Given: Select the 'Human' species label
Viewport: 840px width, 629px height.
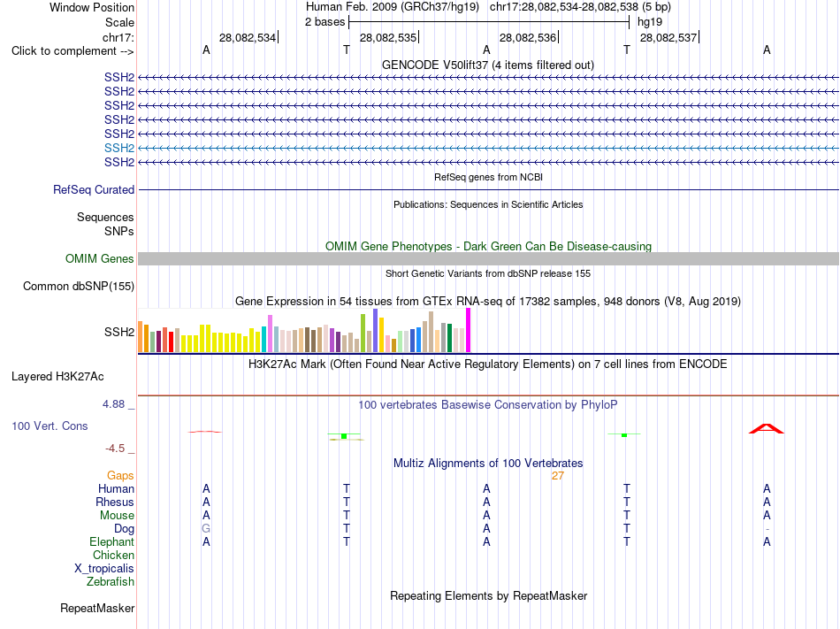Looking at the screenshot, I should 116,488.
